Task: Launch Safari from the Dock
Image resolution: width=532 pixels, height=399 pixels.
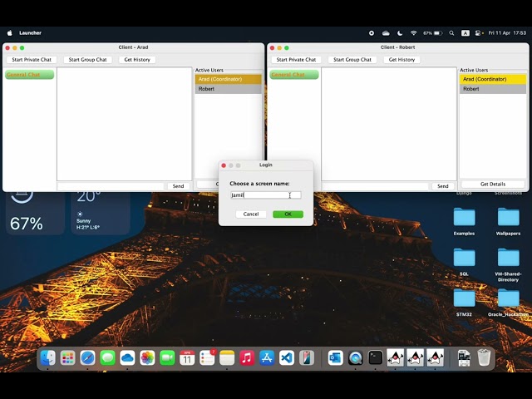Action: [87, 358]
